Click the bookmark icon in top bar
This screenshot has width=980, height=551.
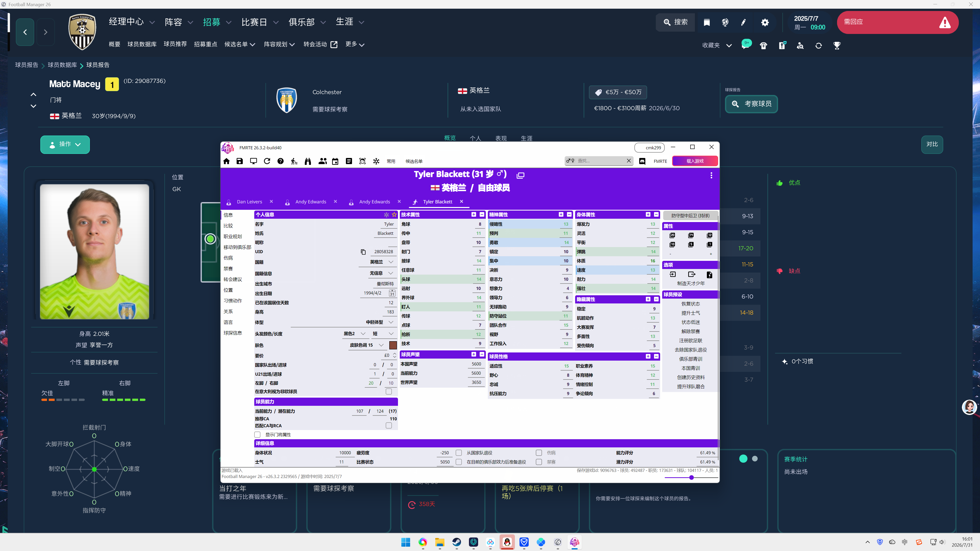[707, 22]
